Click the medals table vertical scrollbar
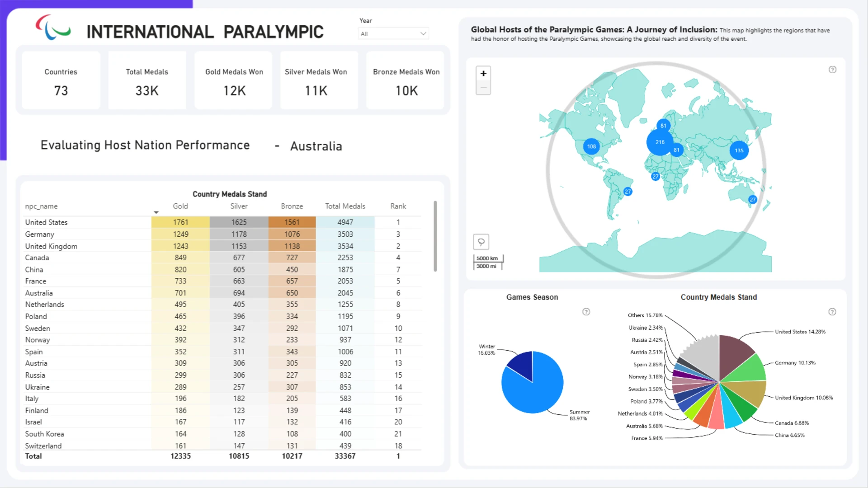Viewport: 868px width, 488px height. [x=435, y=236]
